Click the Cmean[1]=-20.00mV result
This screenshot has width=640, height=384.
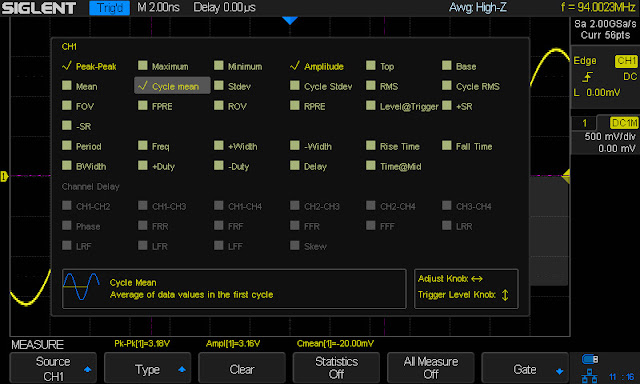[x=335, y=344]
